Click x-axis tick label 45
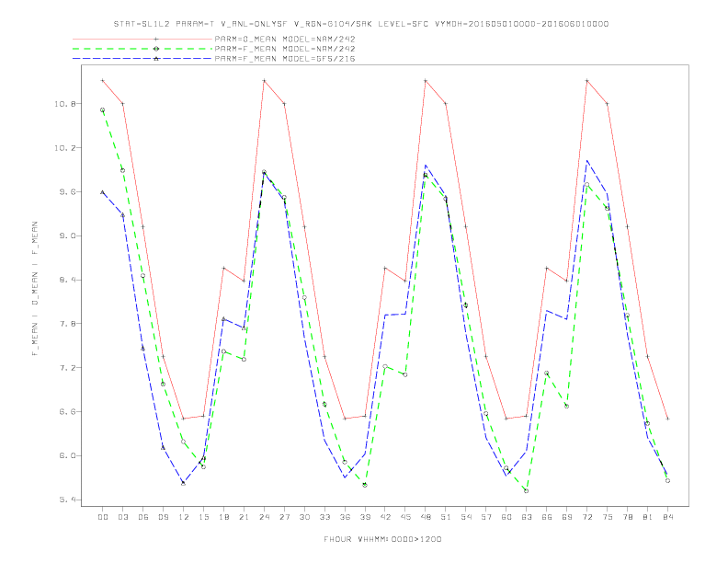The image size is (728, 563). pyautogui.click(x=405, y=517)
